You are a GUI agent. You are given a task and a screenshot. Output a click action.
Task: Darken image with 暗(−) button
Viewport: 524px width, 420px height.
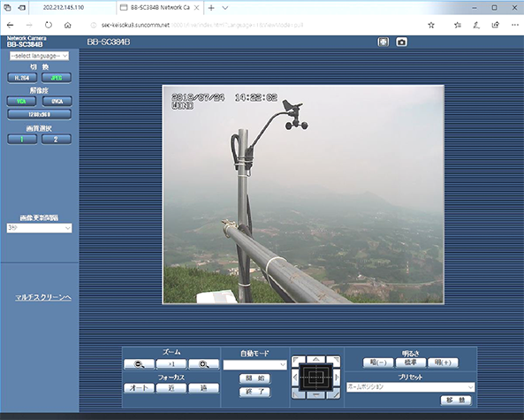point(378,363)
